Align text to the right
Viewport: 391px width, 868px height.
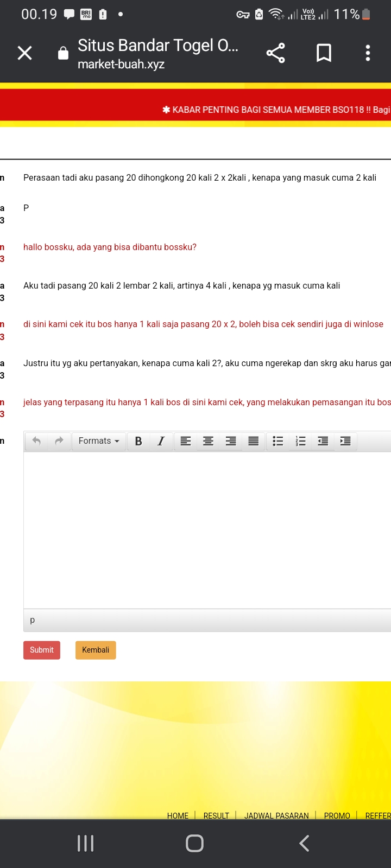[x=231, y=441]
